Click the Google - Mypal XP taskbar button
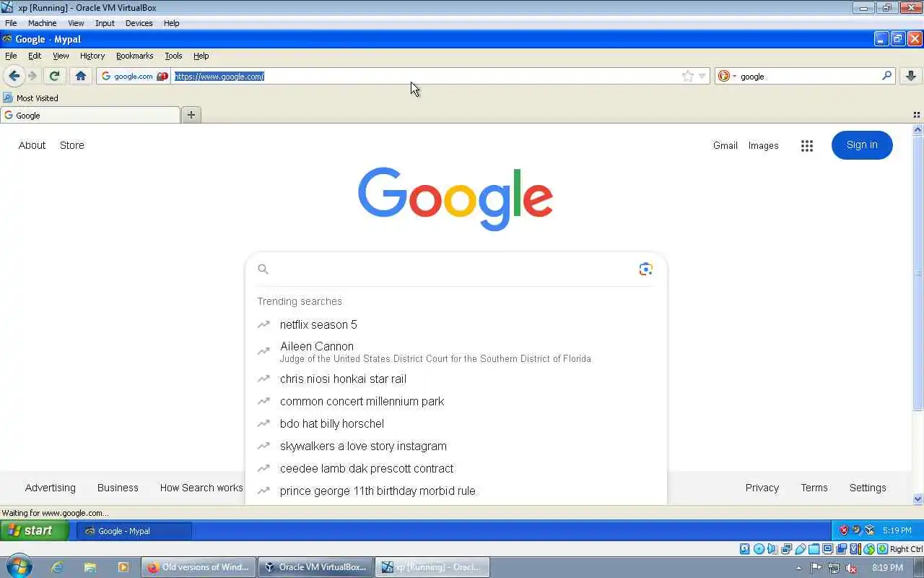The height and width of the screenshot is (578, 924). pos(134,531)
